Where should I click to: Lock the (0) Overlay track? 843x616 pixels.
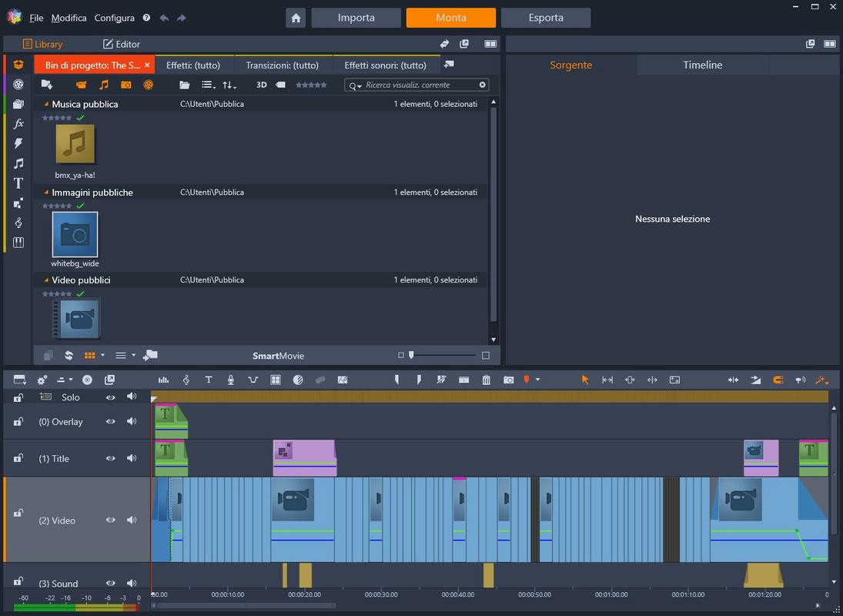(18, 421)
